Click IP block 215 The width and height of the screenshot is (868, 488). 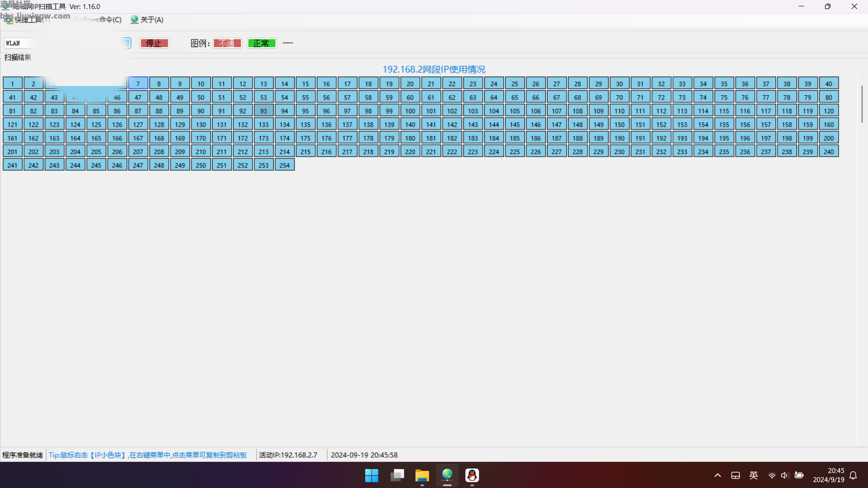click(305, 151)
